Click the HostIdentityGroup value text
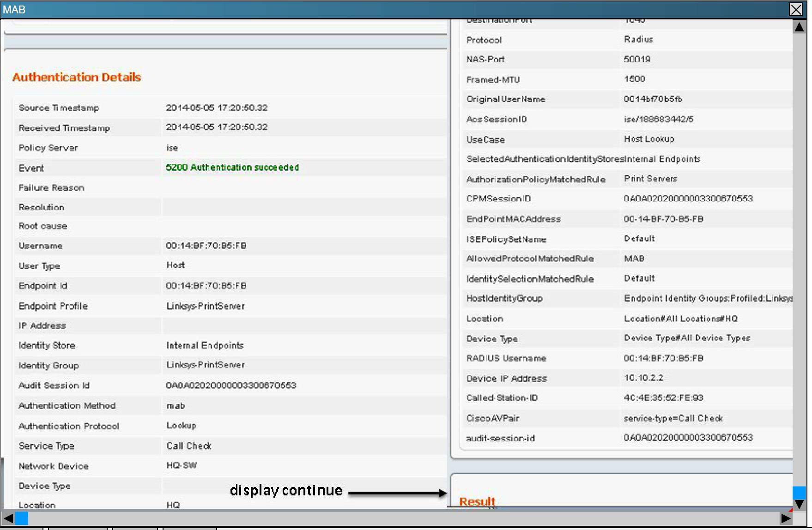The width and height of the screenshot is (812, 530). pyautogui.click(x=708, y=299)
